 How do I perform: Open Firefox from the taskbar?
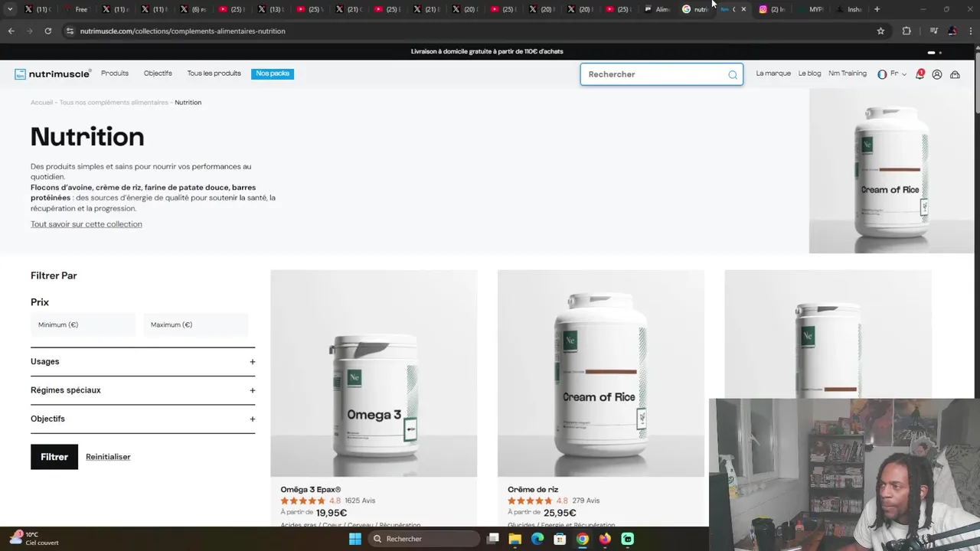605,539
